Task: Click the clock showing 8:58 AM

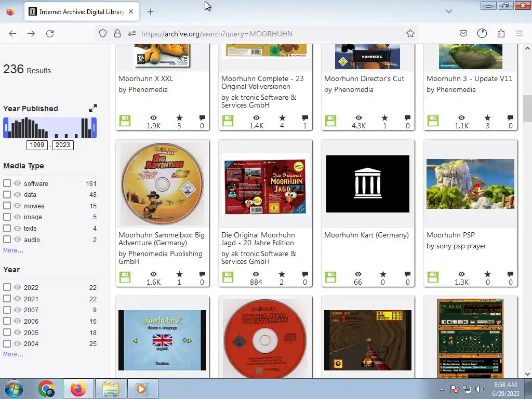Action: pyautogui.click(x=505, y=385)
